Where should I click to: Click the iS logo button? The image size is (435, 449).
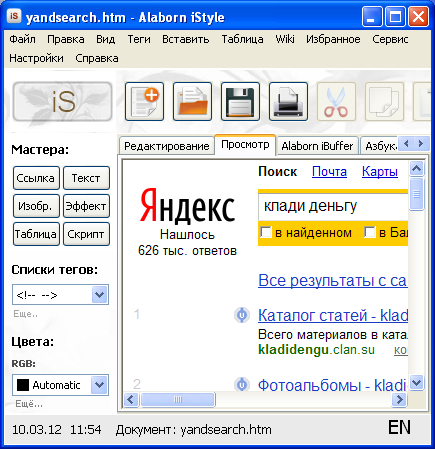tap(62, 101)
